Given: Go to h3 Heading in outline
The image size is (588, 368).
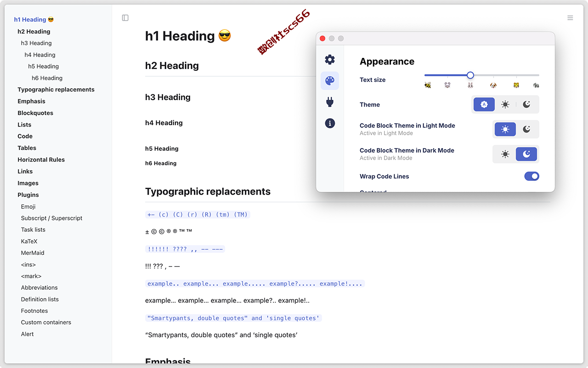Looking at the screenshot, I should (36, 43).
